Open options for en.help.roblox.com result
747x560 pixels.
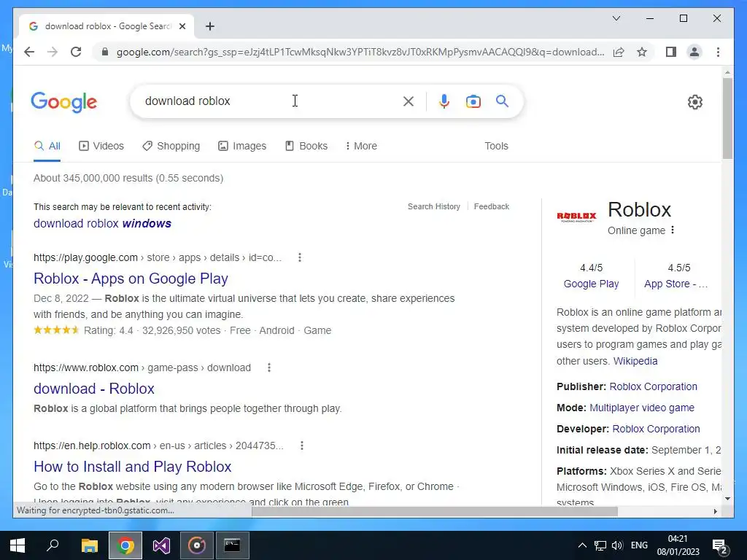(301, 446)
